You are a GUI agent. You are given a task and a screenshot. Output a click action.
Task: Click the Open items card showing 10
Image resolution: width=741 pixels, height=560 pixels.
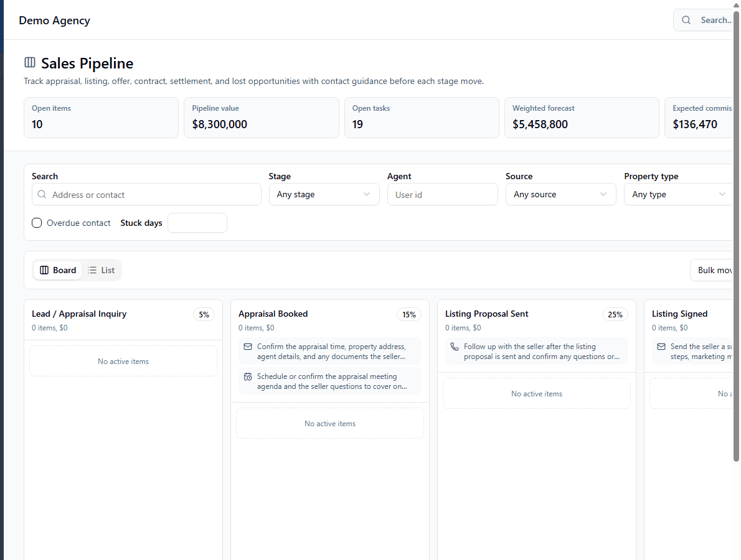(x=101, y=118)
